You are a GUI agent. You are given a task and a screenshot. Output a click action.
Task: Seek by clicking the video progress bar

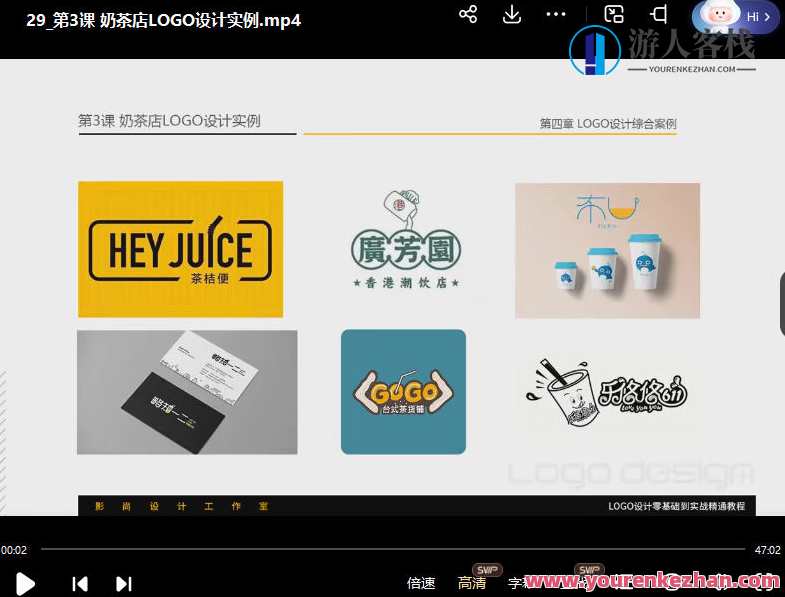(x=392, y=549)
